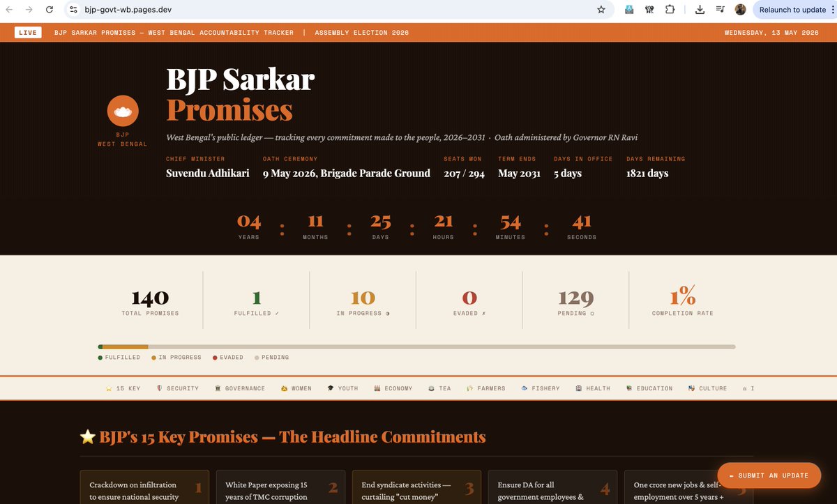
Task: Click the LIVE badge in top banner
Action: point(28,33)
